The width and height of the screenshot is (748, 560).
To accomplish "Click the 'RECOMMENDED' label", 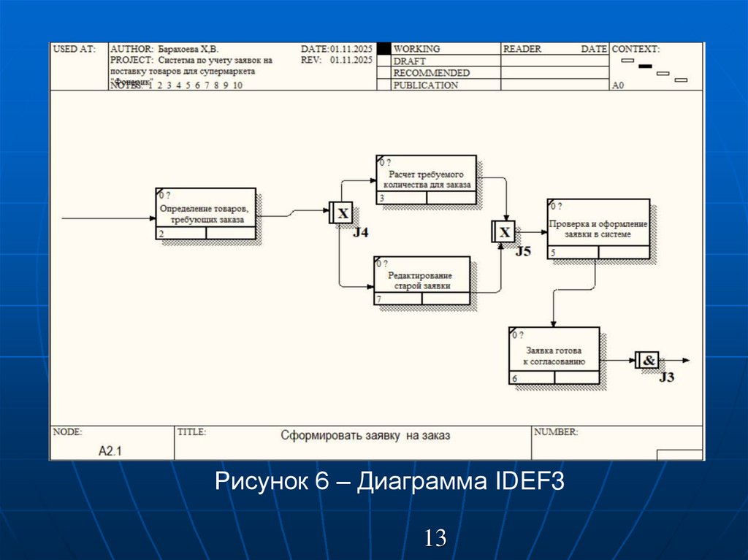I will 431,73.
